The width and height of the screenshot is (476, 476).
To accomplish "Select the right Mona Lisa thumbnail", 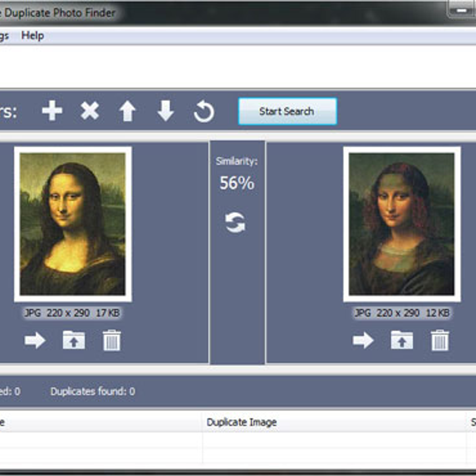I will [x=402, y=225].
